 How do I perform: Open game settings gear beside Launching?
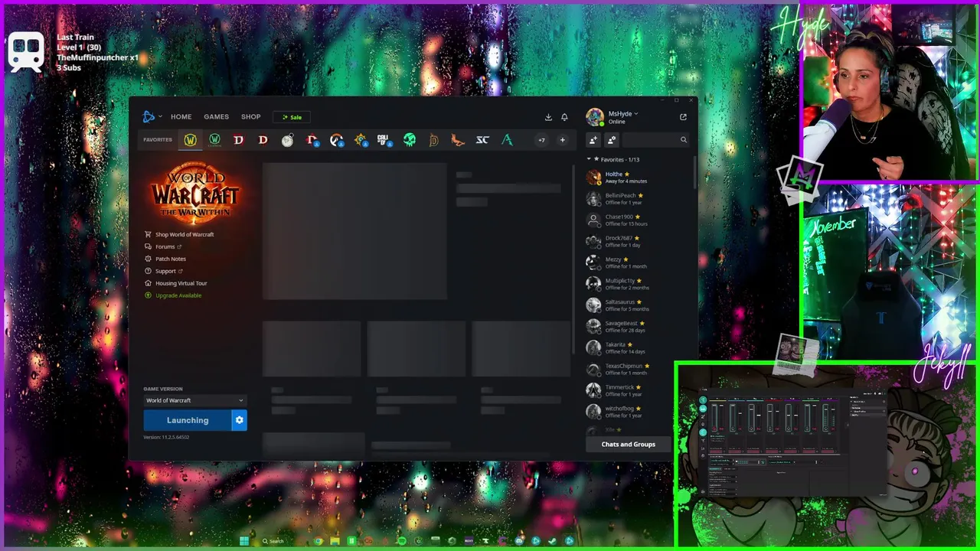[239, 420]
